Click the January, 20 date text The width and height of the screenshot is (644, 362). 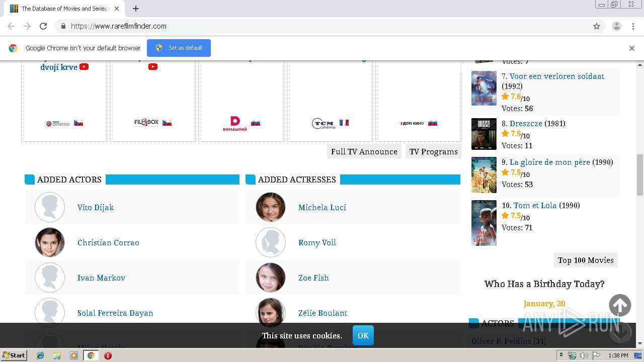544,304
